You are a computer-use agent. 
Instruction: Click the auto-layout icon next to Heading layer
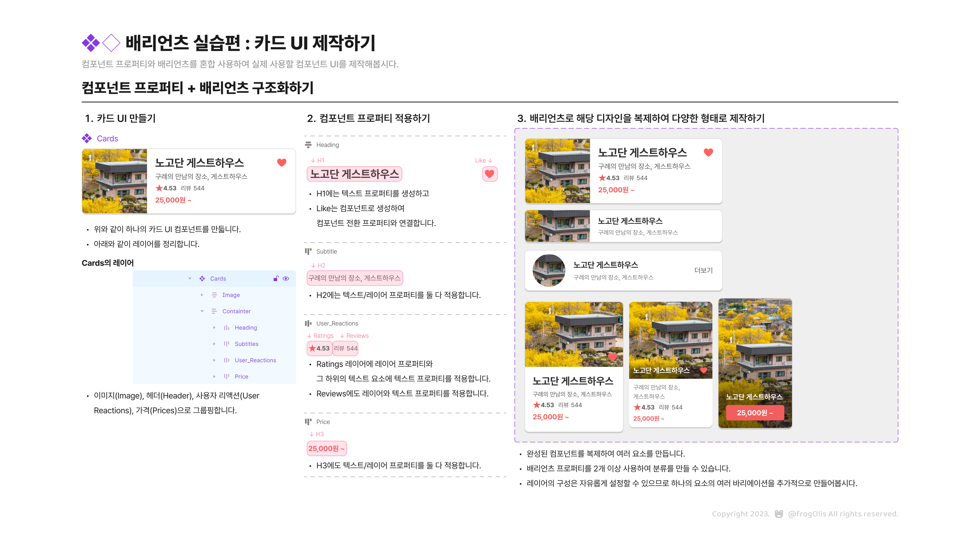226,327
